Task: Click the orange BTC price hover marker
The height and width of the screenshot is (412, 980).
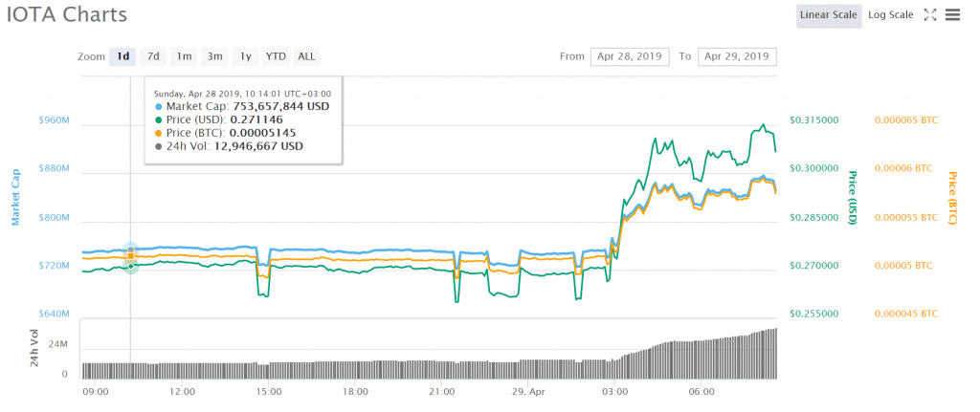Action: [x=131, y=256]
